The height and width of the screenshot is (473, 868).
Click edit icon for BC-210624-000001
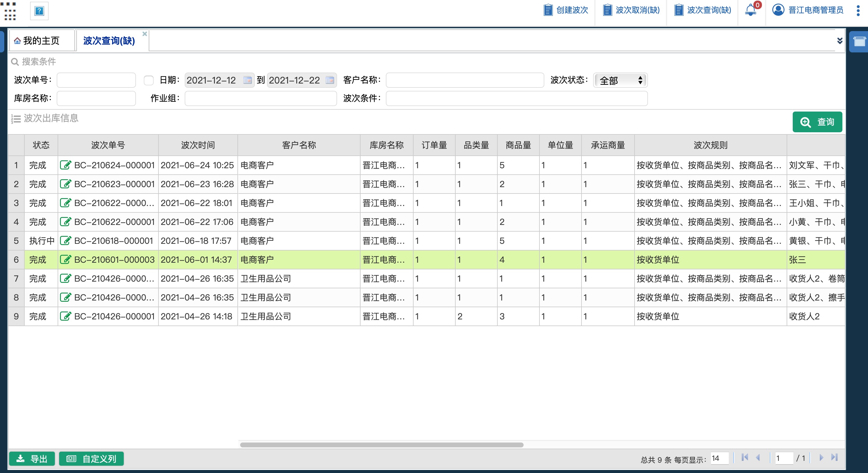tap(65, 165)
